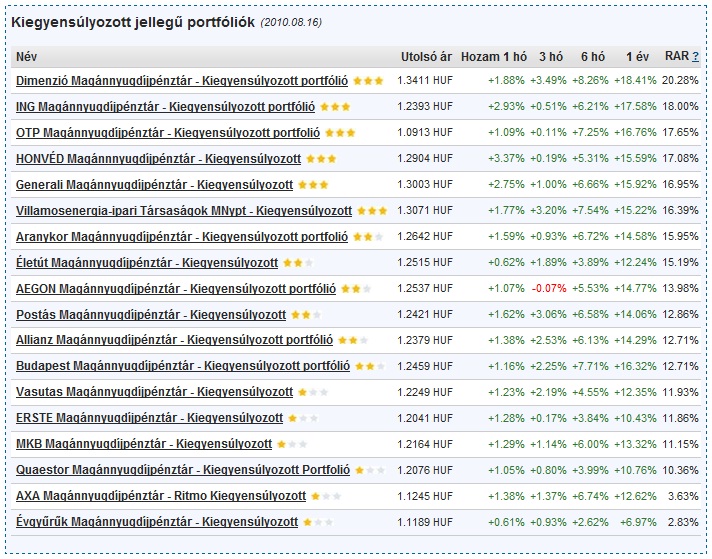Open ING Magánnyugdíjpénztár Kiegyensúlyozott portfólió link
The width and height of the screenshot is (712, 559).
click(165, 107)
